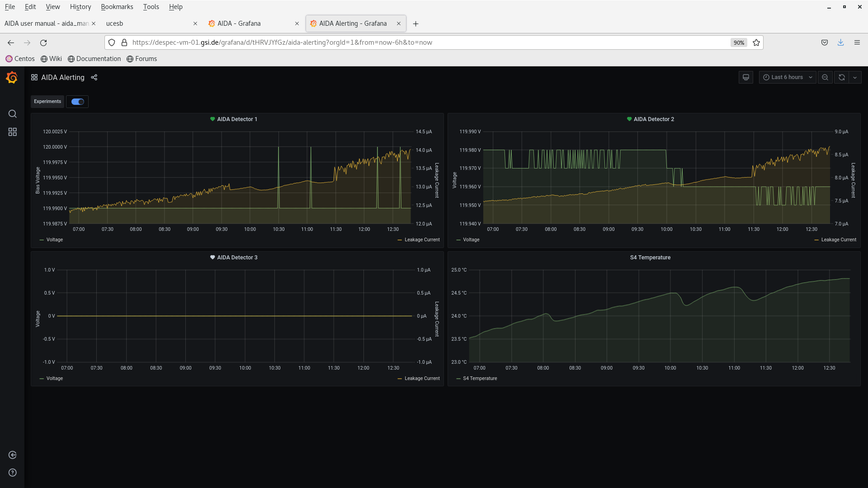This screenshot has height=488, width=868.
Task: Toggle Leakage Current series in Detector 1 legend
Action: click(x=422, y=240)
